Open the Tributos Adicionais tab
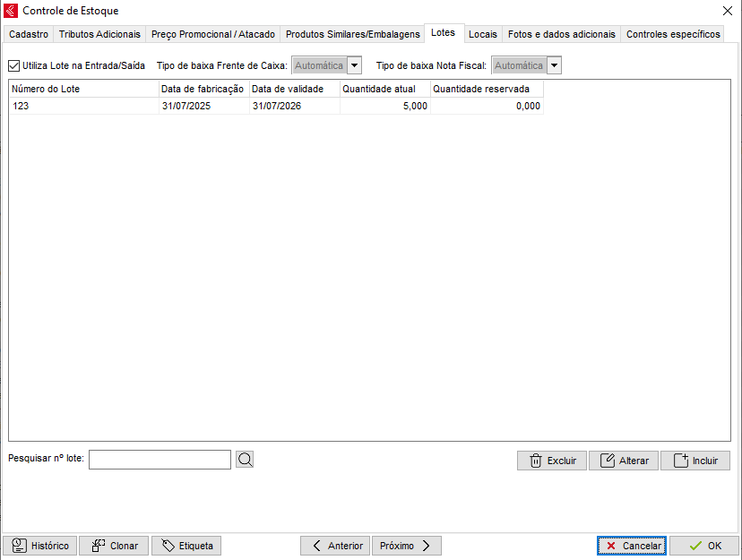The width and height of the screenshot is (742, 560). click(x=99, y=34)
